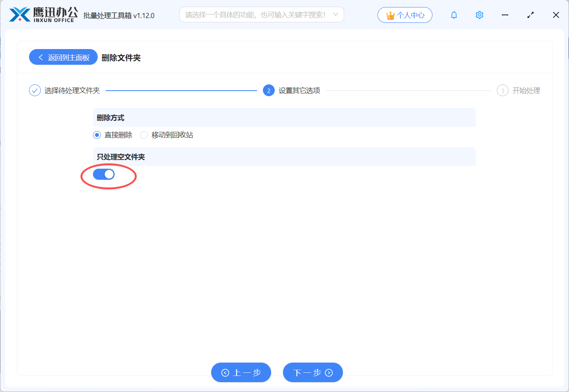Select the 直接删除 radio option
Screen dimensions: 569x392
[97, 135]
